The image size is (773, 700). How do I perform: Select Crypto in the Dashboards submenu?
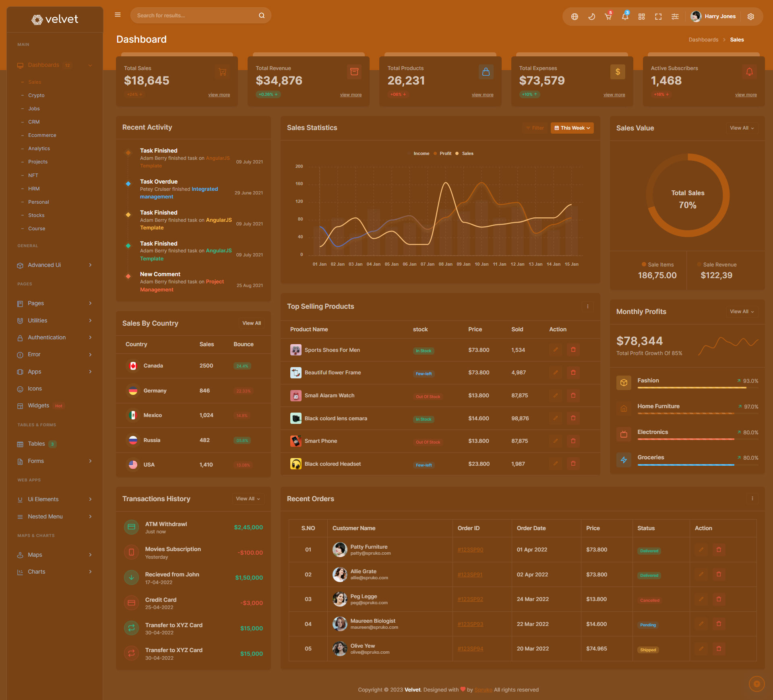click(36, 95)
